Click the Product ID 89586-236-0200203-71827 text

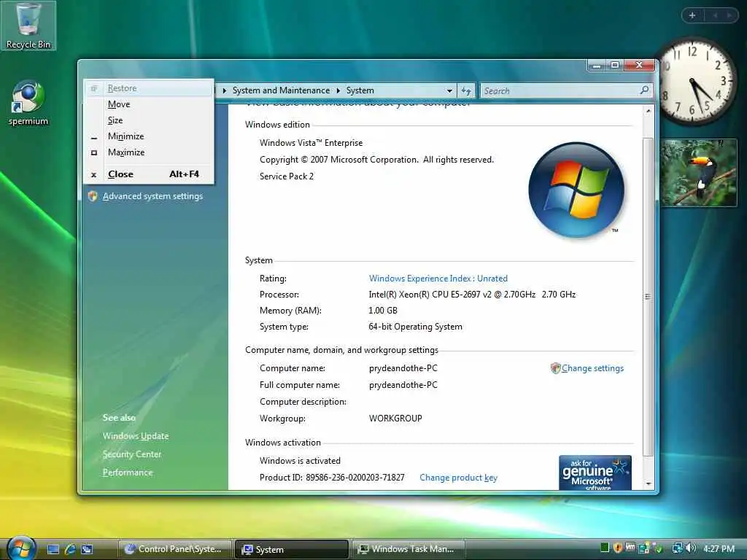(332, 478)
